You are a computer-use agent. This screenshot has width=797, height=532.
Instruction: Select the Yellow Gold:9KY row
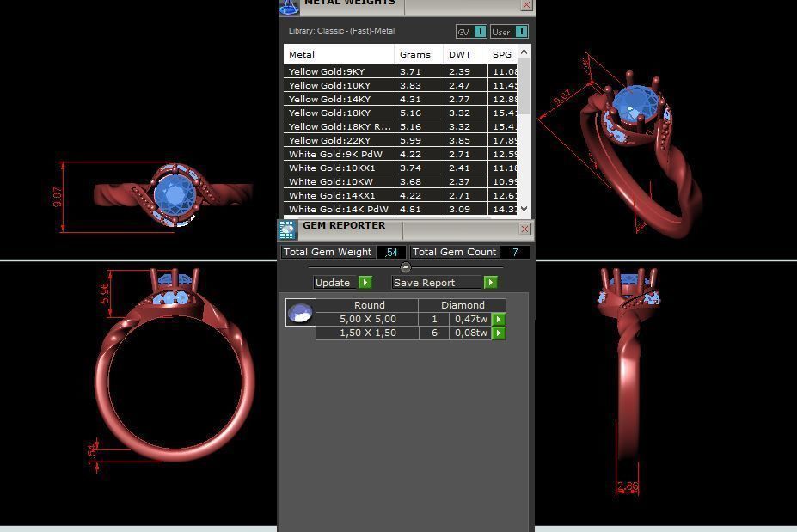point(400,71)
